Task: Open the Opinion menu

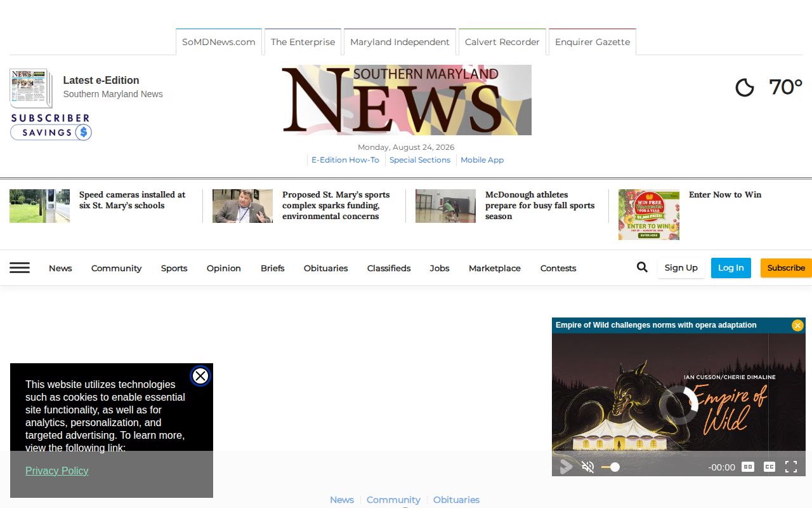Action: (x=224, y=268)
